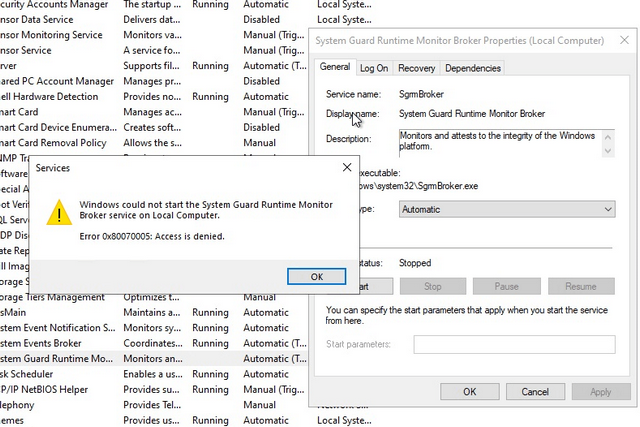
Task: Click 'Supports fil...' description of Server service
Action: coord(151,66)
